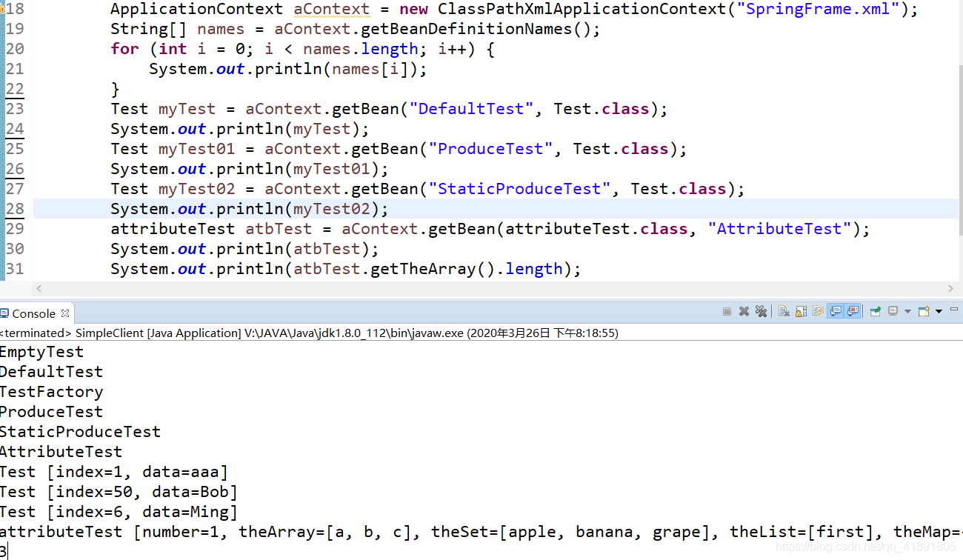Image resolution: width=963 pixels, height=560 pixels.
Task: Click line number 22 in the gutter
Action: (15, 88)
